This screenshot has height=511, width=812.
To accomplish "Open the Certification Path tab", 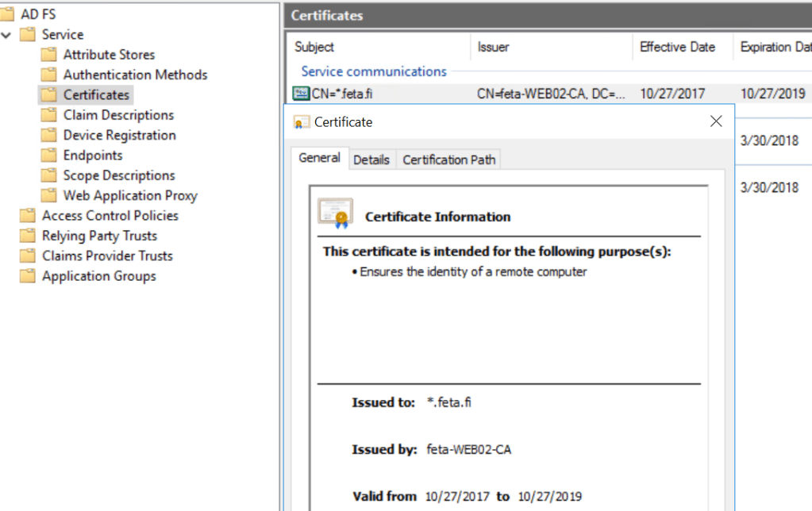I will pos(448,159).
